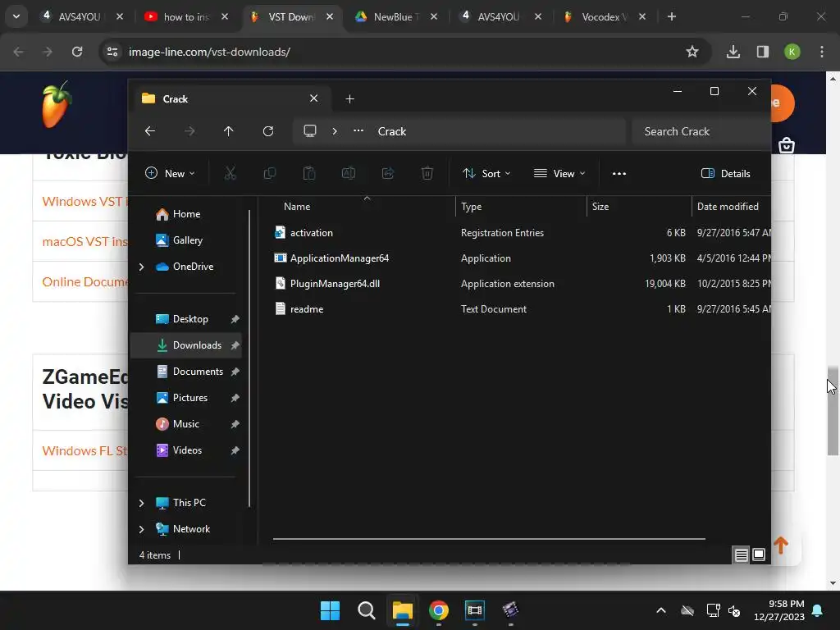Screen dimensions: 840x630
Task: Select the ApplicationManager64 file
Action: click(x=339, y=258)
